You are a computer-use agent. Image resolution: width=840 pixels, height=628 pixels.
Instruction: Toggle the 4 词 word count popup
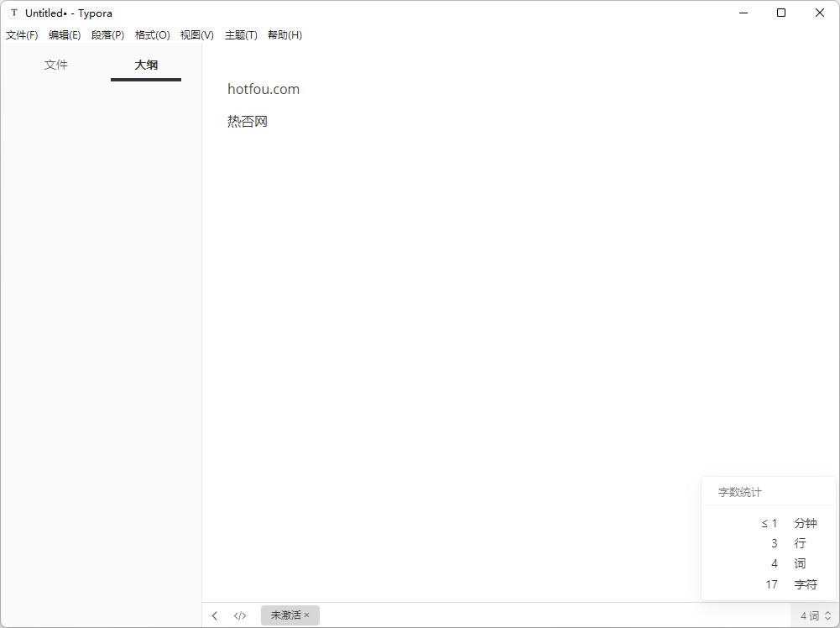click(x=815, y=615)
